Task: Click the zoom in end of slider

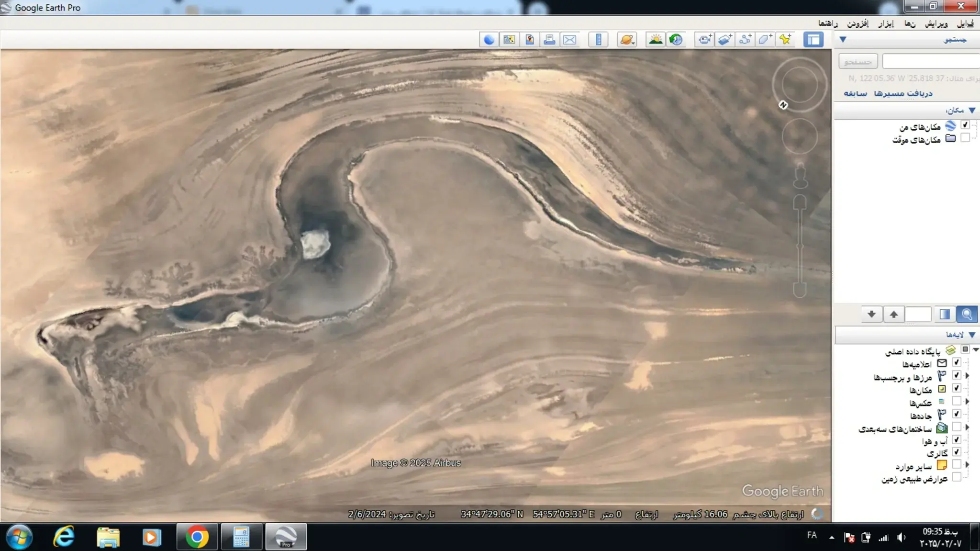Action: tap(800, 202)
